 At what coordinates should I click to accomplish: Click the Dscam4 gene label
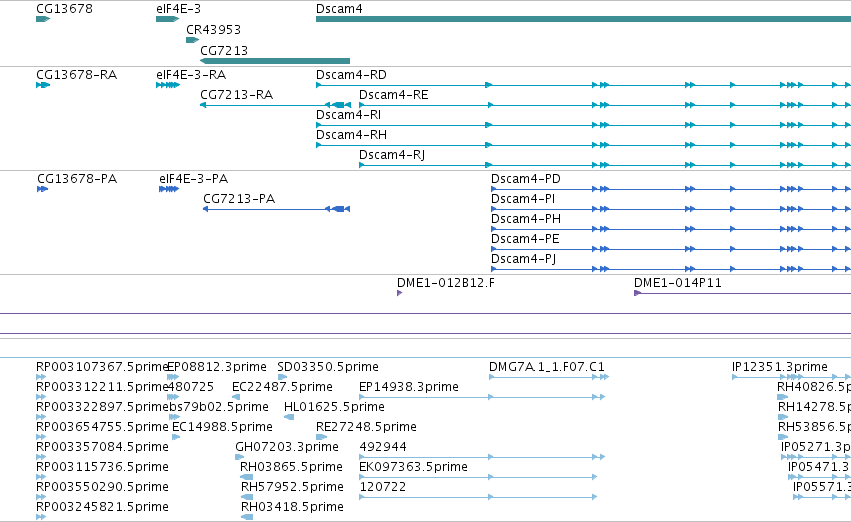[339, 9]
